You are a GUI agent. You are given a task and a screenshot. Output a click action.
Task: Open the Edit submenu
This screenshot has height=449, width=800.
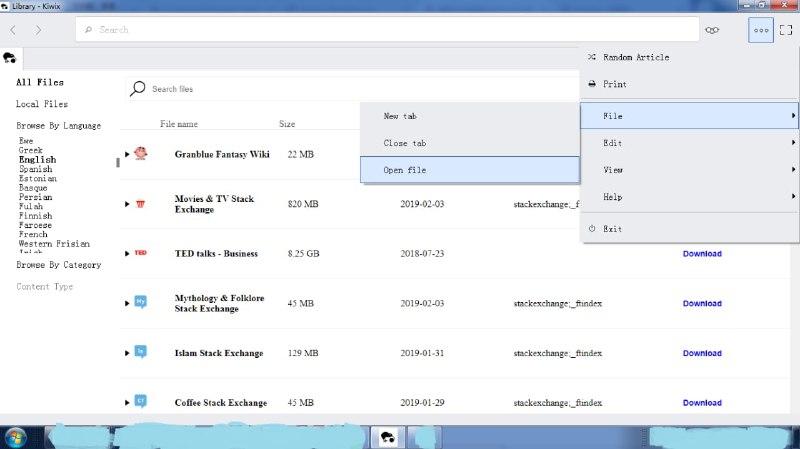(x=689, y=143)
